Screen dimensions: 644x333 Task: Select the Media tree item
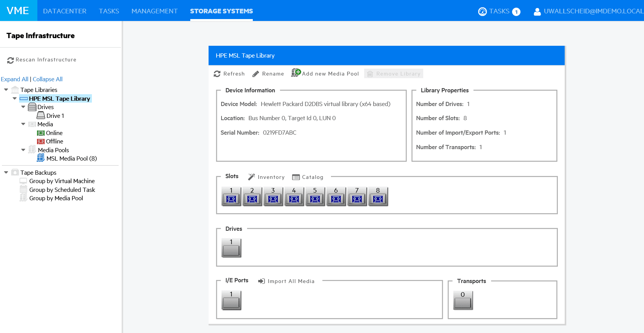[x=45, y=124]
